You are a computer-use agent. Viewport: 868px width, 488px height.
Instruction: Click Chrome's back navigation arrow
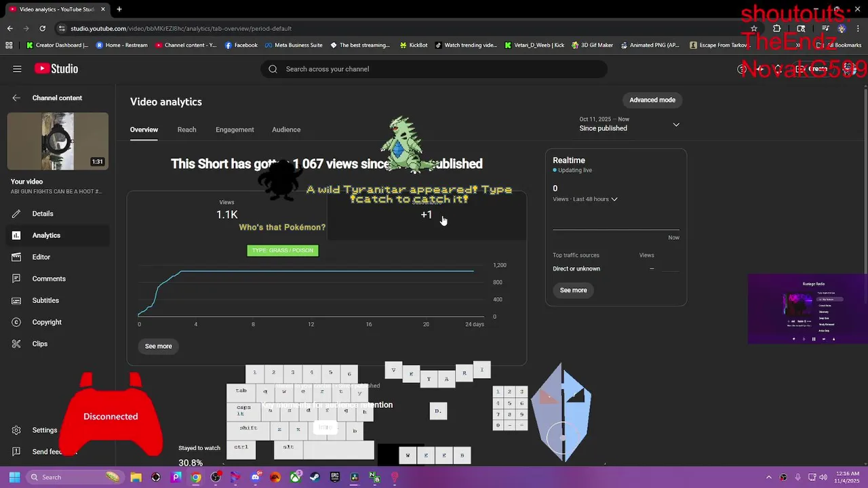pos(9,28)
